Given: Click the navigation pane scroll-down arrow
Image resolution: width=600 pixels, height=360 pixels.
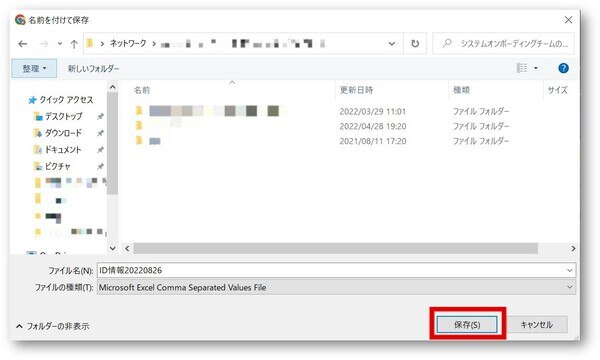Looking at the screenshot, I should (x=112, y=248).
